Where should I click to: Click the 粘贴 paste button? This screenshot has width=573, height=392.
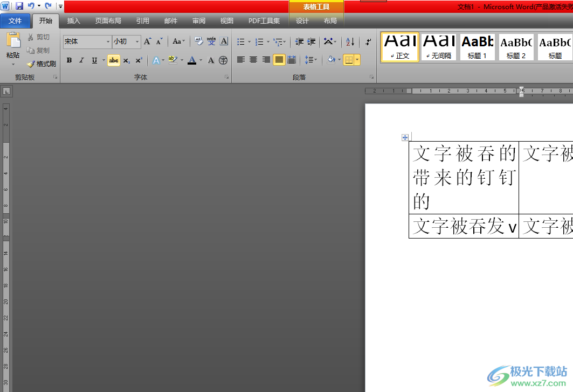13,46
